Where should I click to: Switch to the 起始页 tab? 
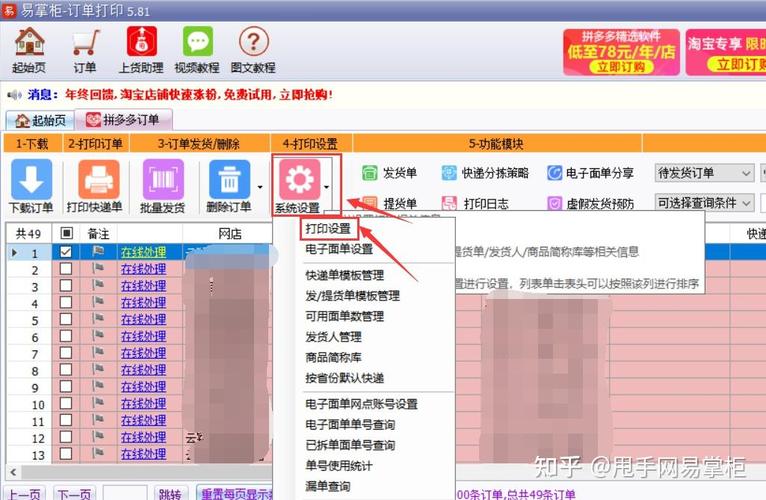tap(40, 120)
